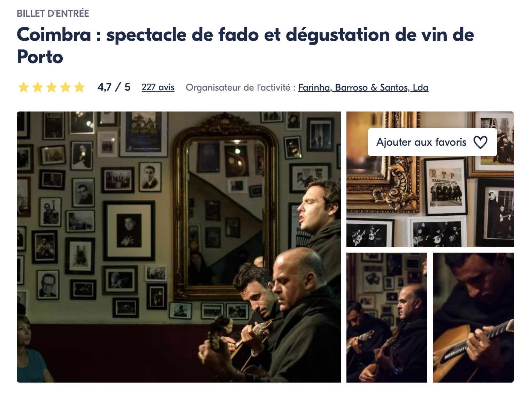Click the fourth yellow rating star

pyautogui.click(x=65, y=87)
